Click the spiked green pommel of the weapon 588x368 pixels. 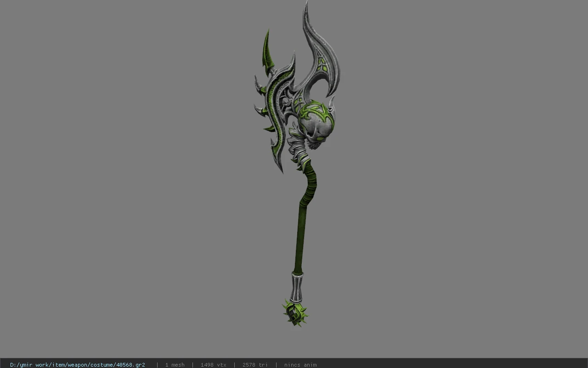click(x=295, y=313)
